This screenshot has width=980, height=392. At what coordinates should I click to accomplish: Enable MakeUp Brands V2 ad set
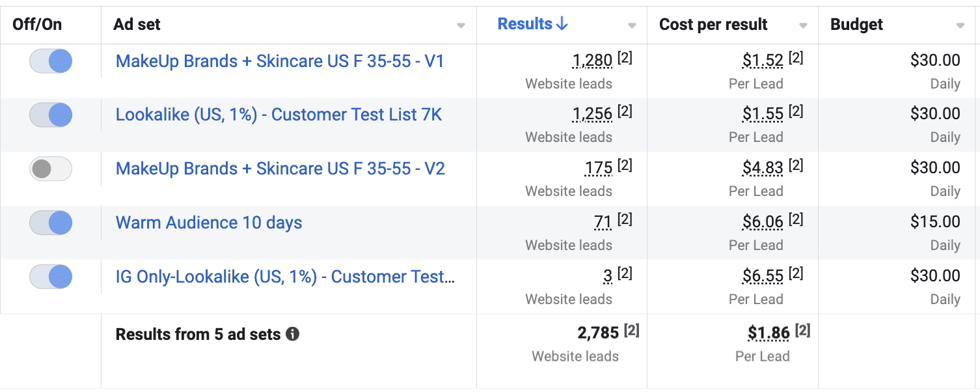tap(51, 169)
